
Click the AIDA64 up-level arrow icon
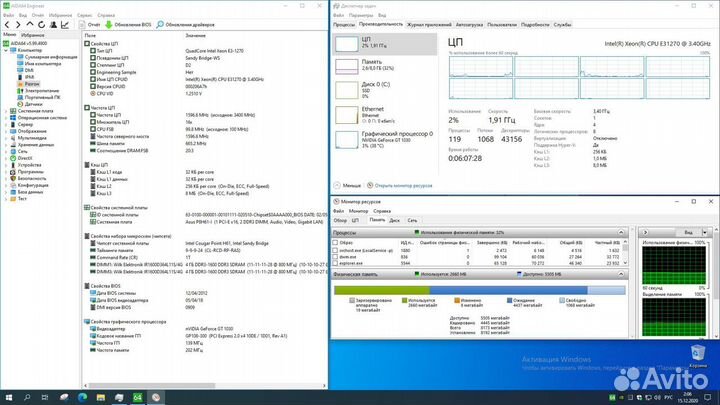coord(30,25)
